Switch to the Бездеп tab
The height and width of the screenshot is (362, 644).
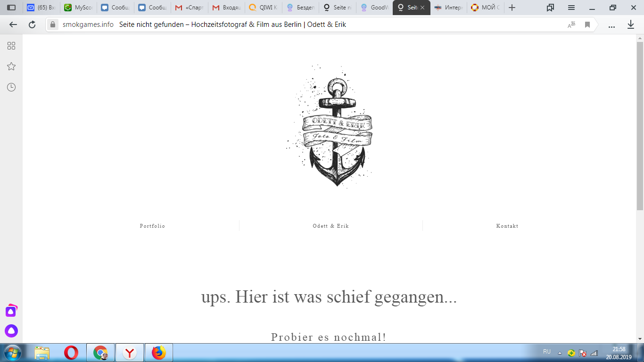click(300, 8)
